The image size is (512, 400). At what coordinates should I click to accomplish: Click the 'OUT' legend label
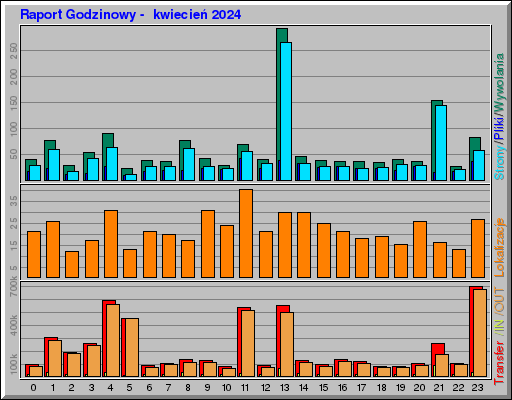click(499, 301)
